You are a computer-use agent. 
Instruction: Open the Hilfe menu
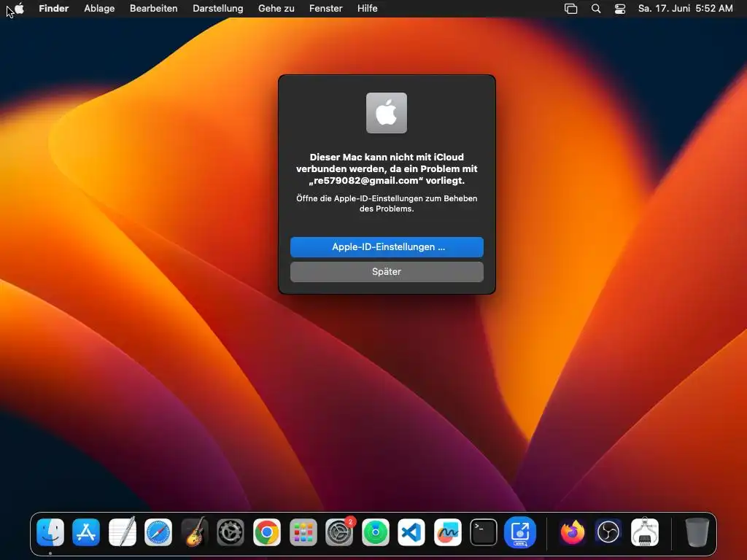pyautogui.click(x=368, y=8)
